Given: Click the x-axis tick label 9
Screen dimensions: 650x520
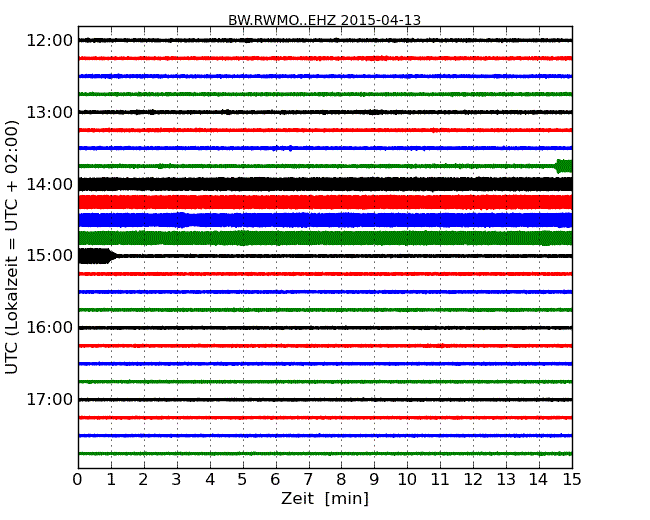Looking at the screenshot, I should point(374,480).
